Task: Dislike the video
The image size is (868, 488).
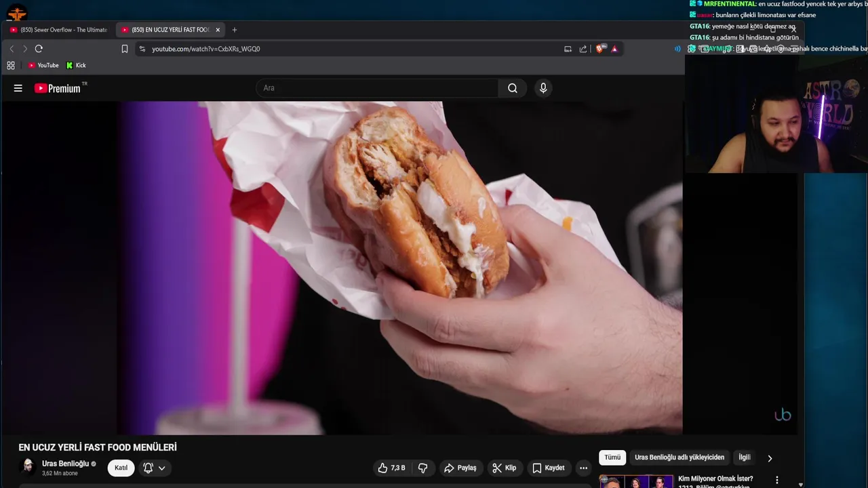Action: pyautogui.click(x=422, y=468)
